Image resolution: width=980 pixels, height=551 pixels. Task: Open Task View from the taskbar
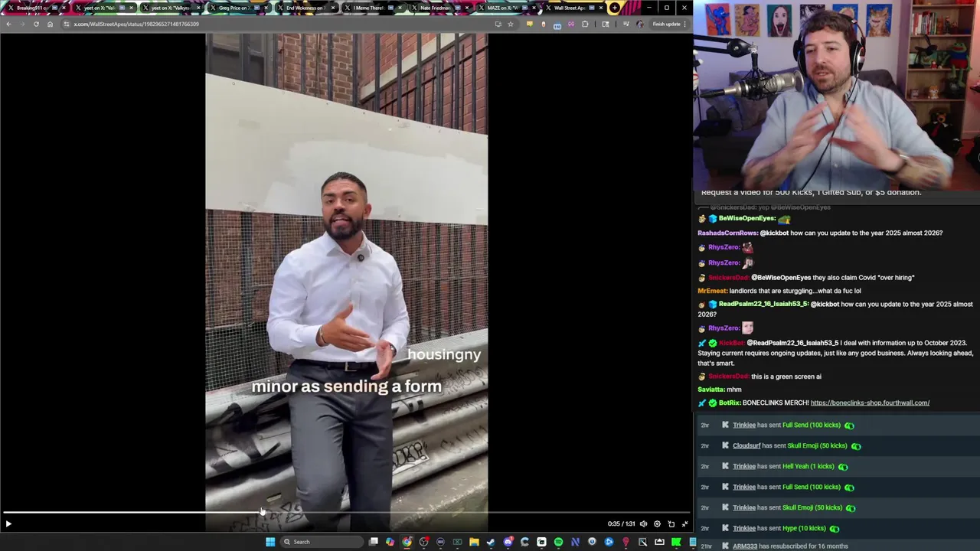click(373, 542)
